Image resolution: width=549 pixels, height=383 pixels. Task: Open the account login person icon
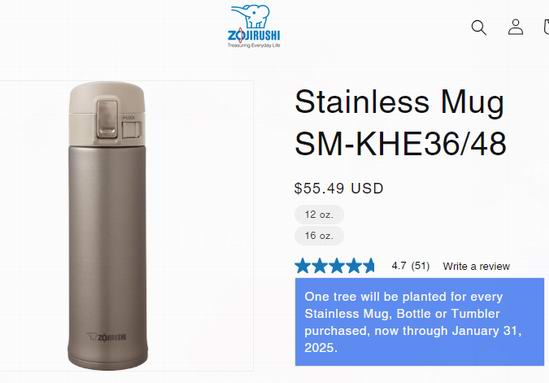pyautogui.click(x=515, y=27)
